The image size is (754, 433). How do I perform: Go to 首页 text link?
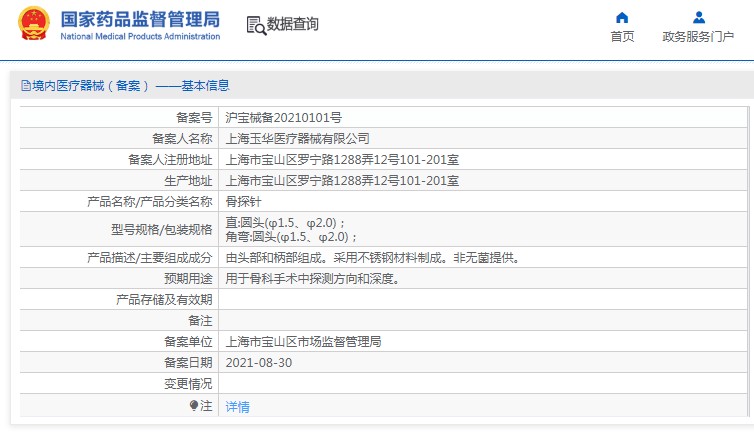tap(622, 37)
